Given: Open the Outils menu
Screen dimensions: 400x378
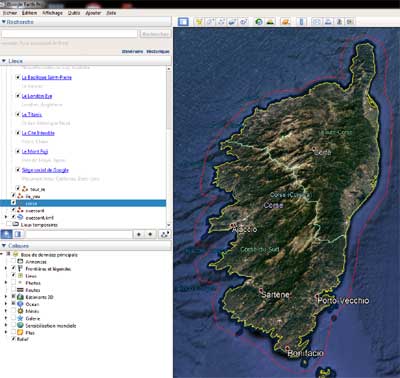Looking at the screenshot, I should (x=74, y=13).
